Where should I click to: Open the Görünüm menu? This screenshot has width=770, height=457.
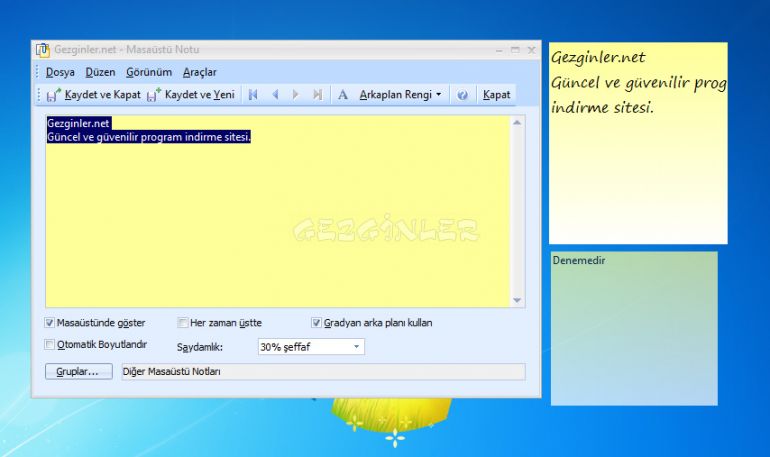point(149,72)
